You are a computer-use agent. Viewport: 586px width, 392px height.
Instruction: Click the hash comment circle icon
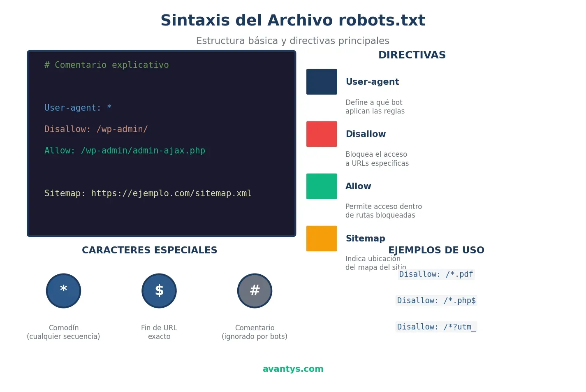255,291
